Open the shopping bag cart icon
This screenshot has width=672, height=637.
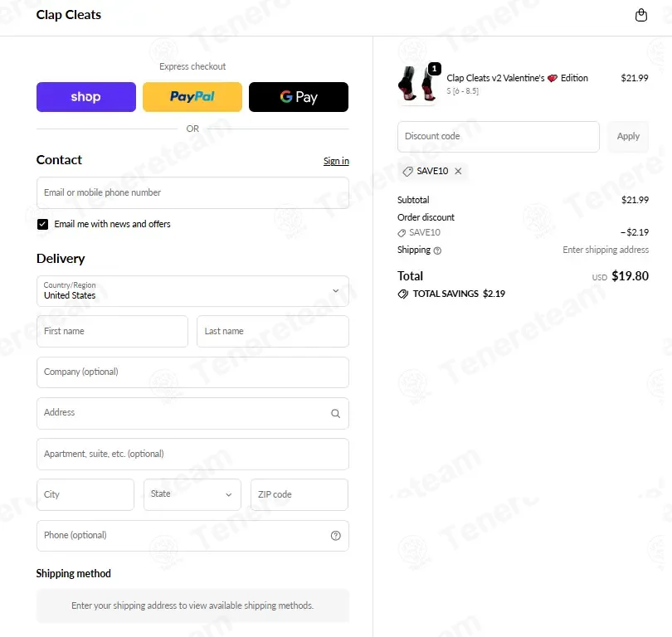640,15
